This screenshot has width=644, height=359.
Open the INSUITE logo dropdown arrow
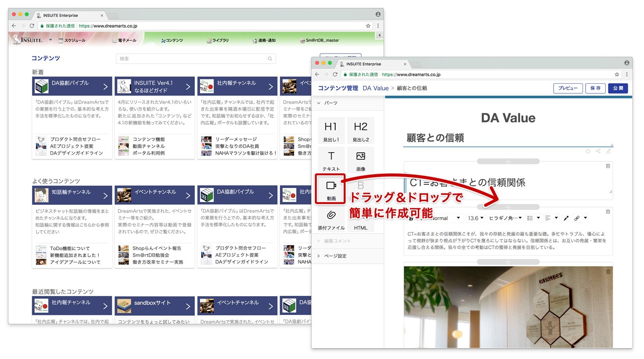(x=50, y=40)
